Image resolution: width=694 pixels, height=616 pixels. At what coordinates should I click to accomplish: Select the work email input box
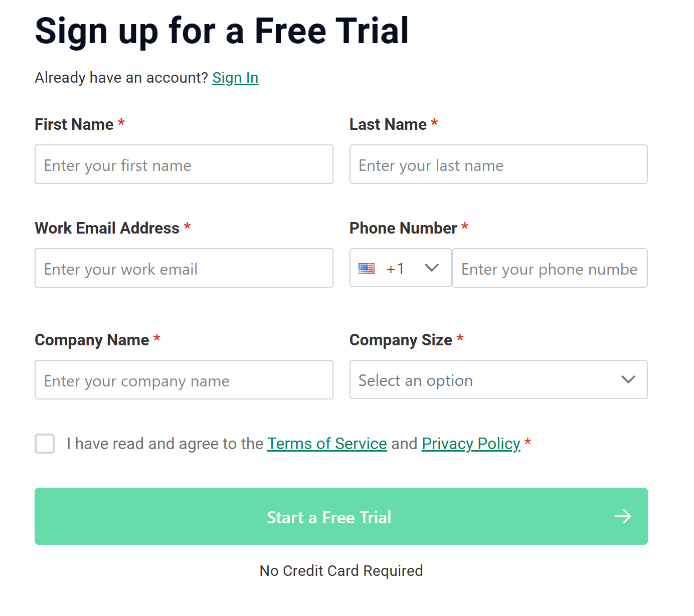184,269
